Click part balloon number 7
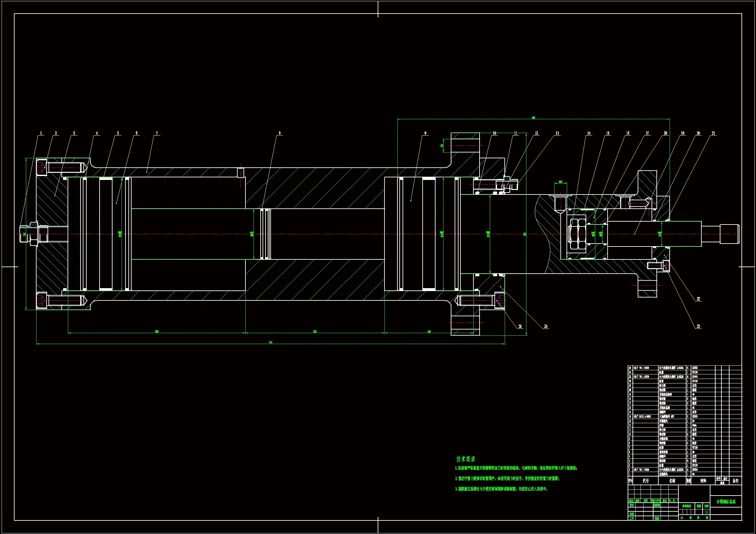The height and width of the screenshot is (534, 756). pos(157,133)
